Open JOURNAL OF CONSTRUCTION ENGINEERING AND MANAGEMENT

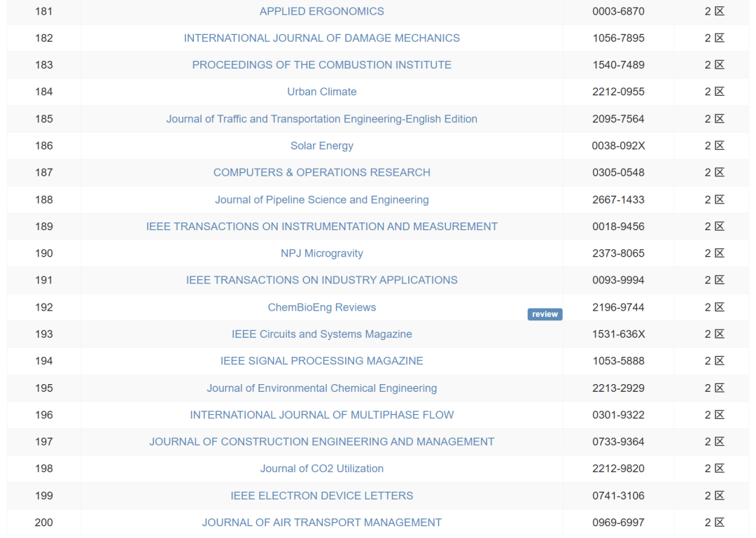pos(321,441)
